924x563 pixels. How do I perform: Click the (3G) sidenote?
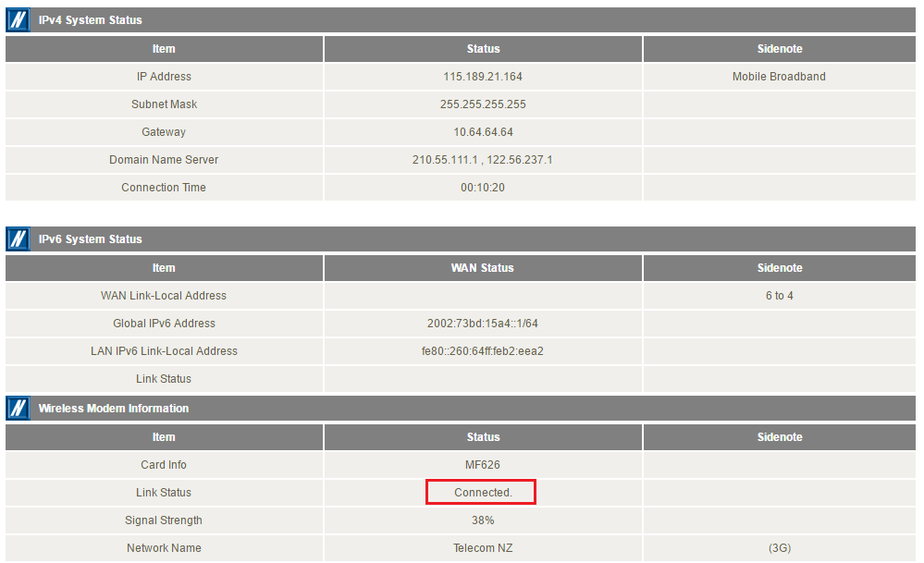779,547
